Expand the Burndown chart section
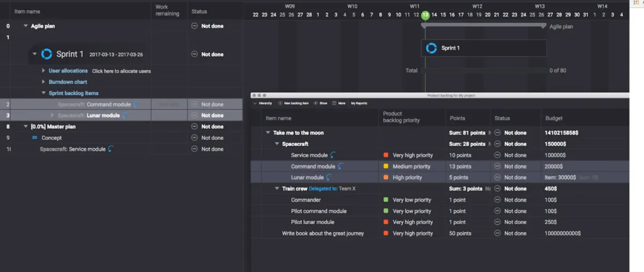The height and width of the screenshot is (272, 644). click(43, 82)
